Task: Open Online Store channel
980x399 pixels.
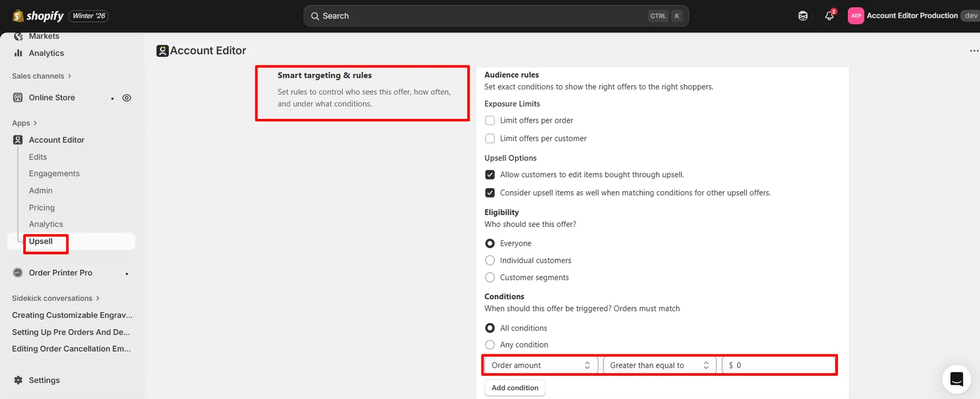Action: [52, 97]
